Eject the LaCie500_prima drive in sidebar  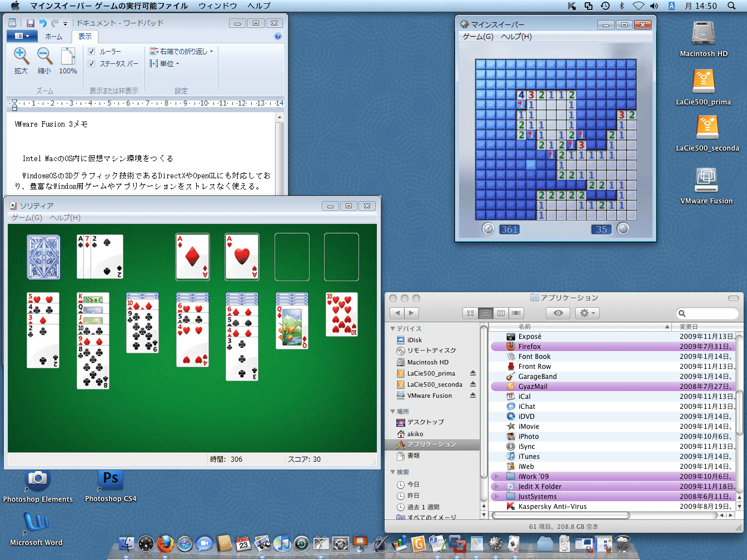pos(473,373)
